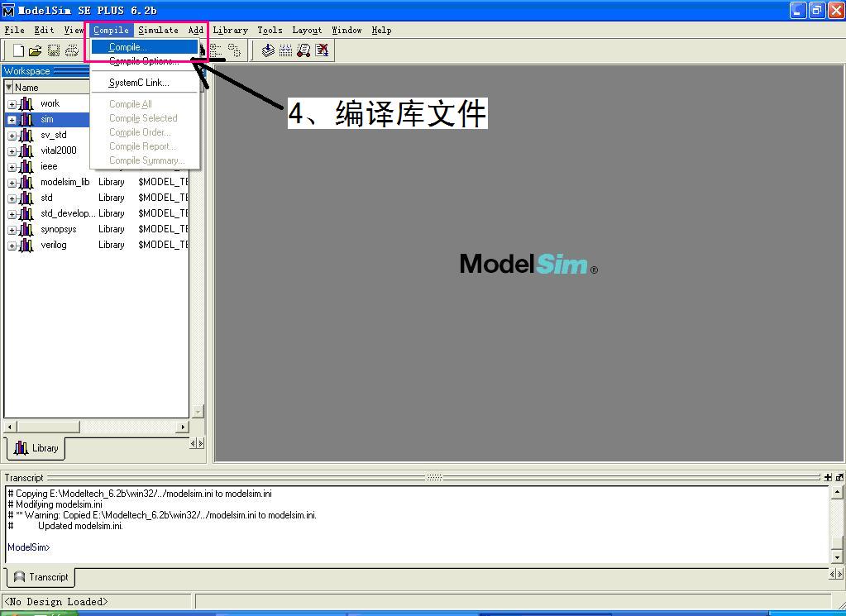Click the library books icon beside sv_std
Viewport: 846px width, 616px height.
[26, 136]
